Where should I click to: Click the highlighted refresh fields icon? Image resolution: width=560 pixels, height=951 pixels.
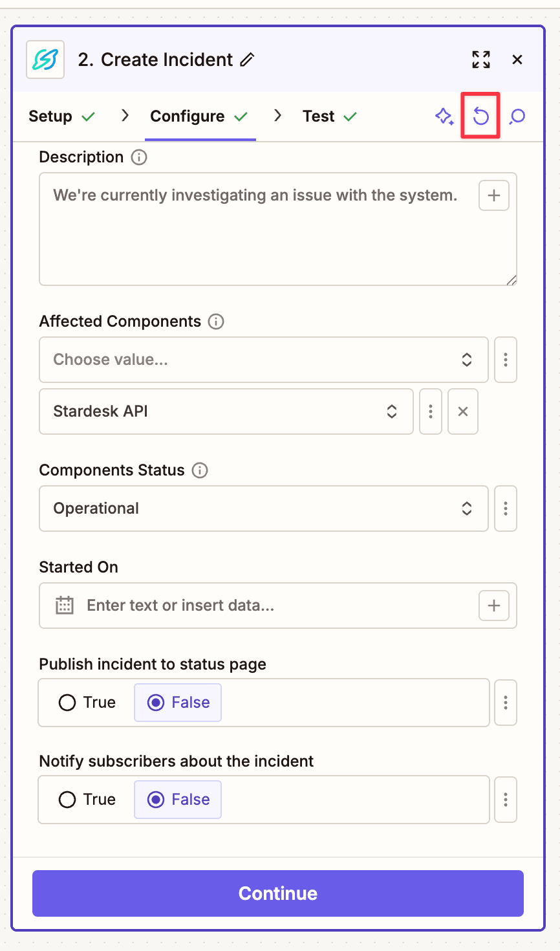click(x=480, y=116)
